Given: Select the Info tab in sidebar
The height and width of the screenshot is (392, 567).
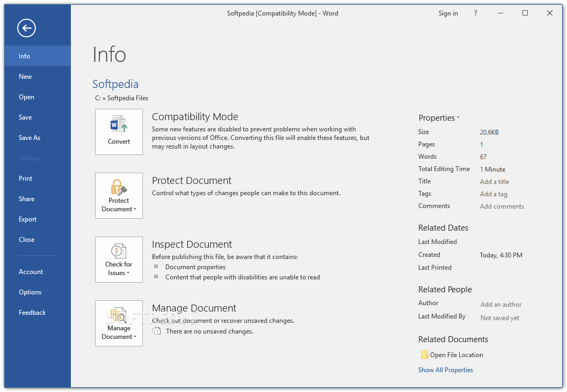Looking at the screenshot, I should click(38, 56).
